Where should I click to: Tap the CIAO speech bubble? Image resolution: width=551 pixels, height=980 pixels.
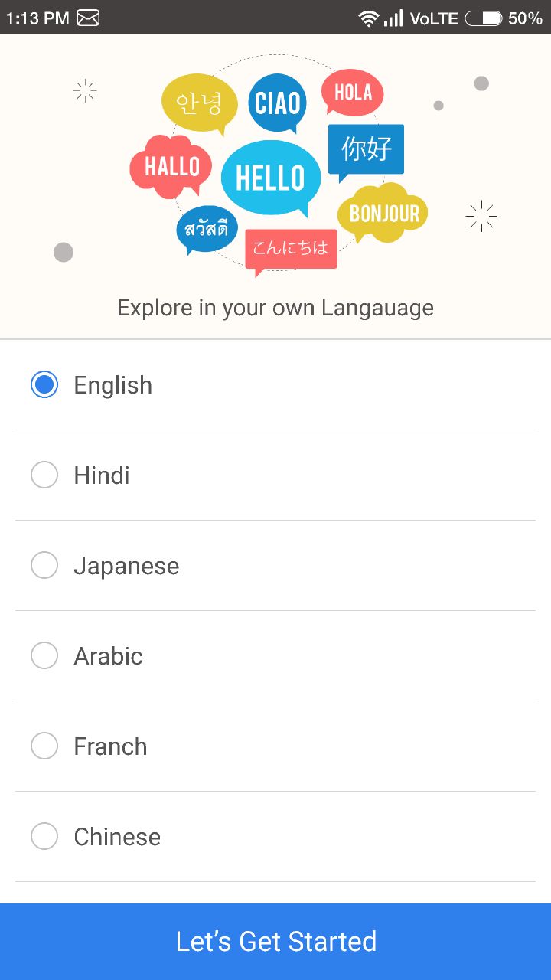[x=277, y=103]
